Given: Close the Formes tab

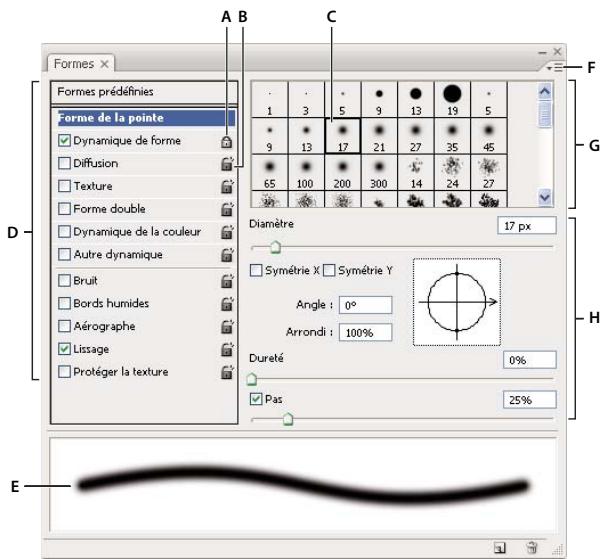Looking at the screenshot, I should [104, 64].
